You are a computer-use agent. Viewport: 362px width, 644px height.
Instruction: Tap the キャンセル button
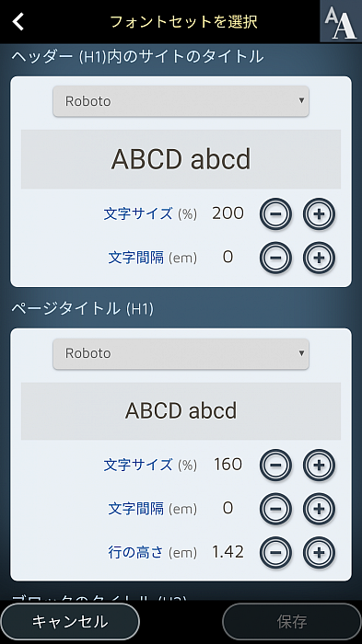coord(70,621)
